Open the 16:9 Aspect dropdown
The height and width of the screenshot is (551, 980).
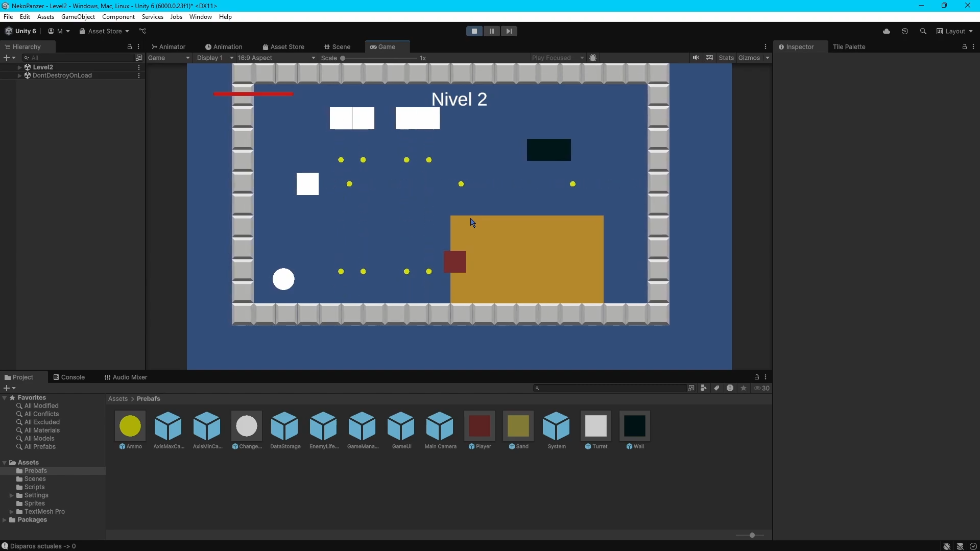[276, 58]
